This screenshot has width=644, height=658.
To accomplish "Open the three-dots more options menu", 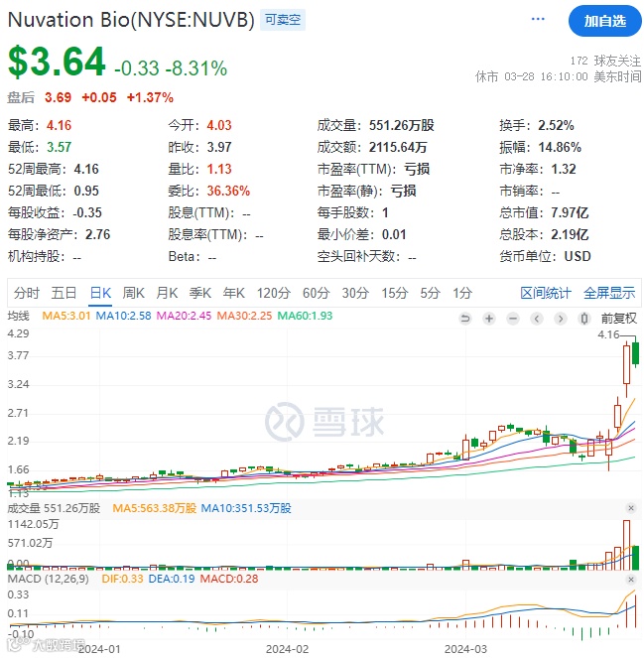I will [538, 19].
